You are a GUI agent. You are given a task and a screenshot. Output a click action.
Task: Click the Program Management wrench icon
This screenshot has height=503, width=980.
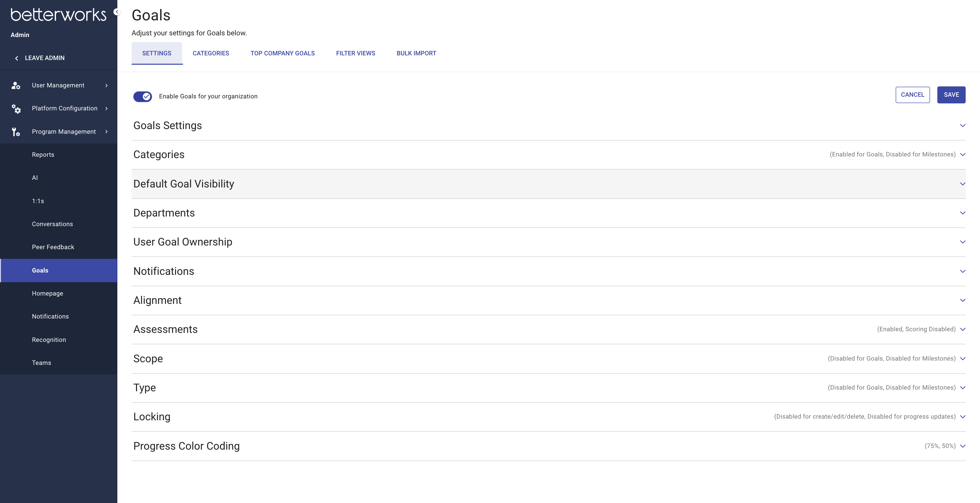16,132
